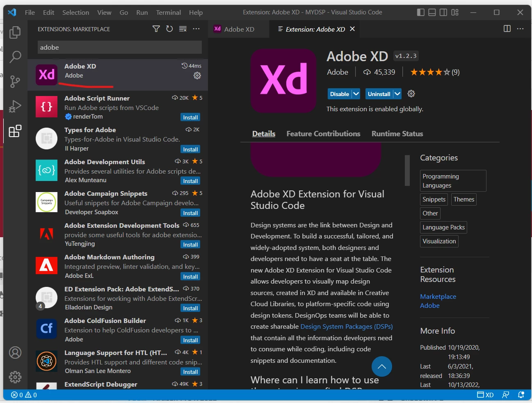Open manage gear for Adobe XD list item
The height and width of the screenshot is (403, 532).
point(197,76)
